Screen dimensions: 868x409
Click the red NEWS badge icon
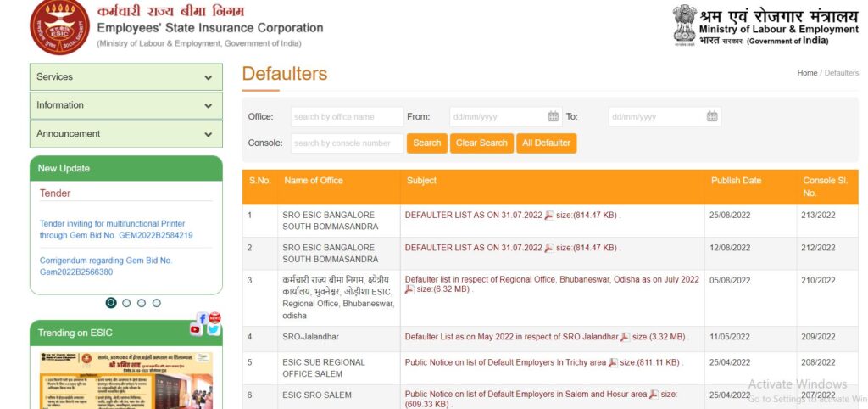(x=214, y=317)
